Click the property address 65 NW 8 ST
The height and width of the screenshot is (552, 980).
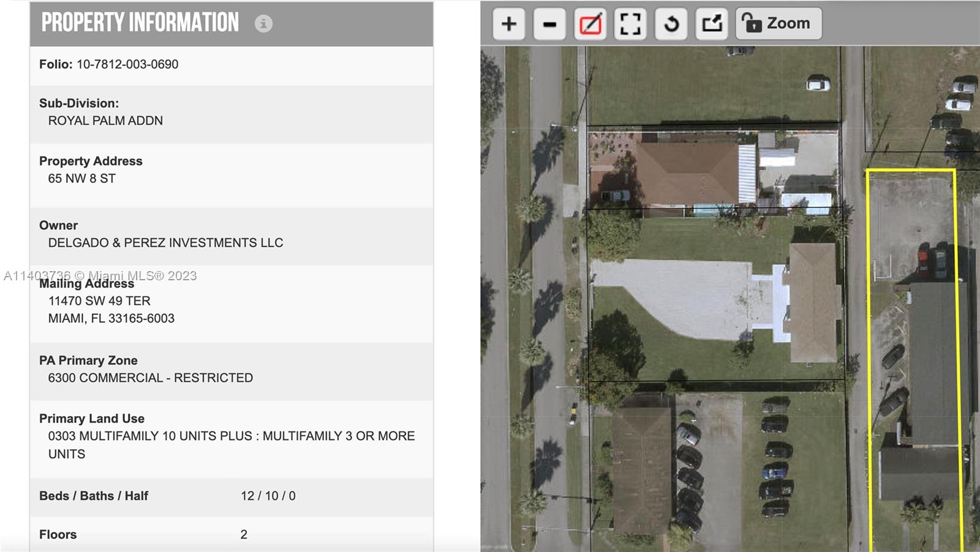tap(81, 179)
